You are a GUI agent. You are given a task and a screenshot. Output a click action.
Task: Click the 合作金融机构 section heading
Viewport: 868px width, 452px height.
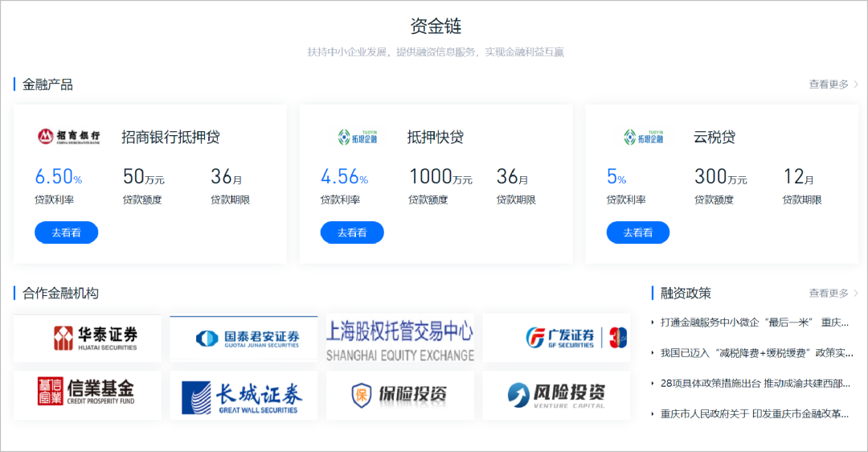[60, 293]
